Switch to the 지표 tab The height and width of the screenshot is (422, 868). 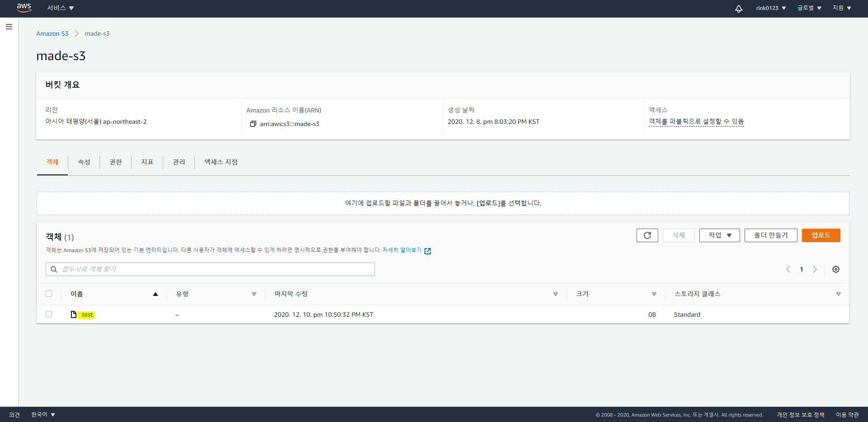tap(147, 162)
